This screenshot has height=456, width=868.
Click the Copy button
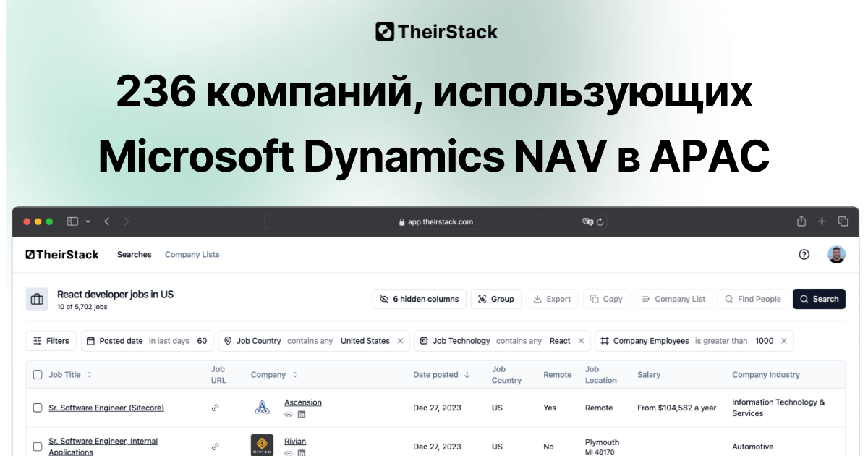pos(606,299)
